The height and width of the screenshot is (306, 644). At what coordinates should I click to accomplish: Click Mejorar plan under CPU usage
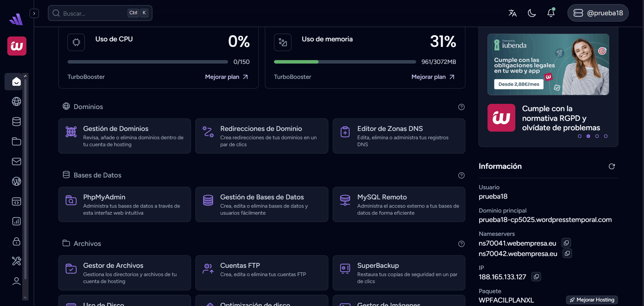(x=226, y=77)
